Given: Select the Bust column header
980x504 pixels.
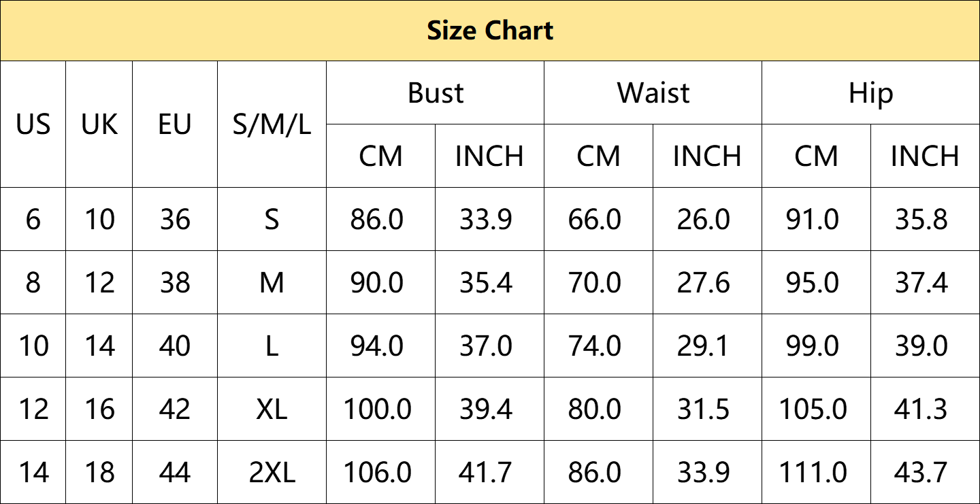Looking at the screenshot, I should pos(436,93).
